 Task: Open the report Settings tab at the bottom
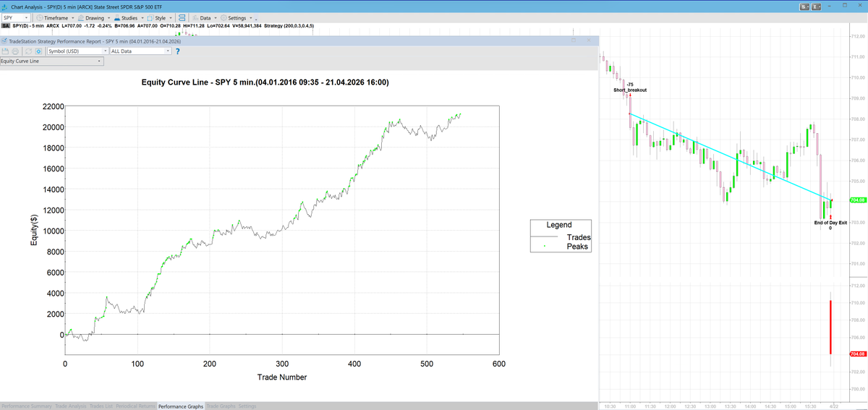[247, 406]
